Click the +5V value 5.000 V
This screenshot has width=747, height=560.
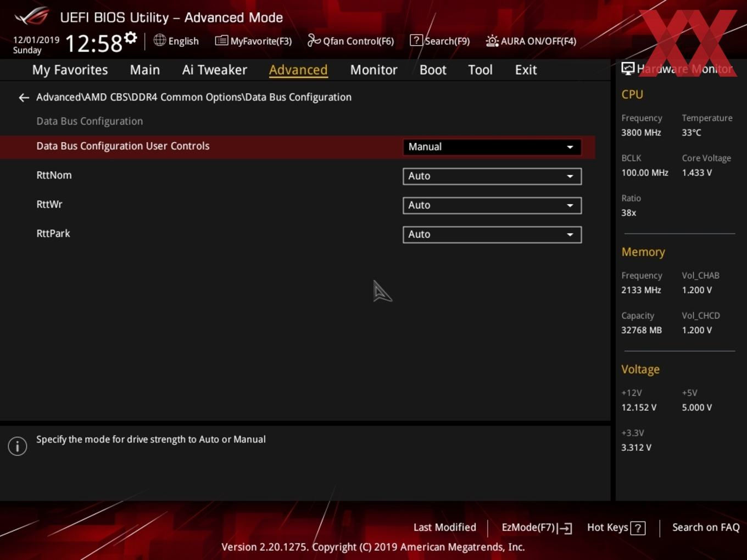coord(697,408)
